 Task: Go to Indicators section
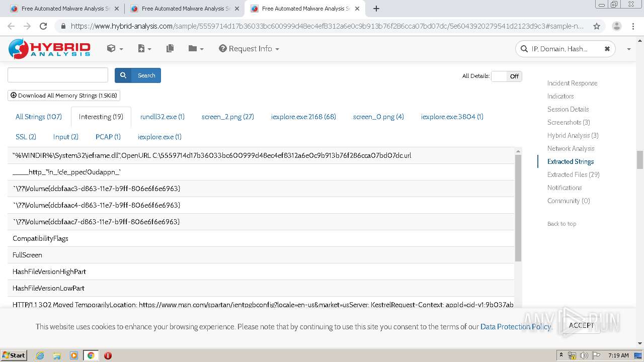[x=560, y=96]
